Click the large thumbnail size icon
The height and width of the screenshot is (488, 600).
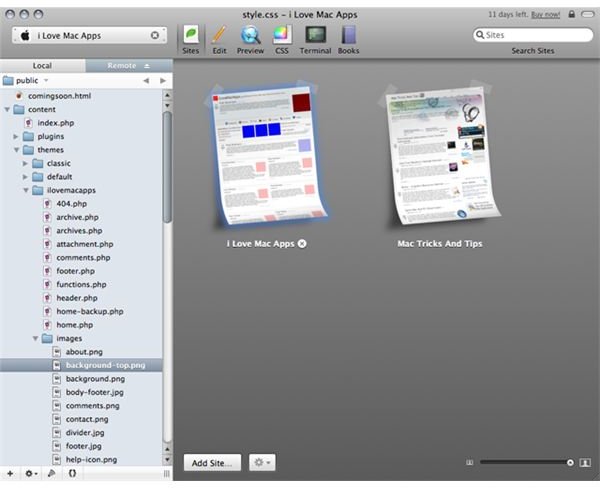click(585, 462)
